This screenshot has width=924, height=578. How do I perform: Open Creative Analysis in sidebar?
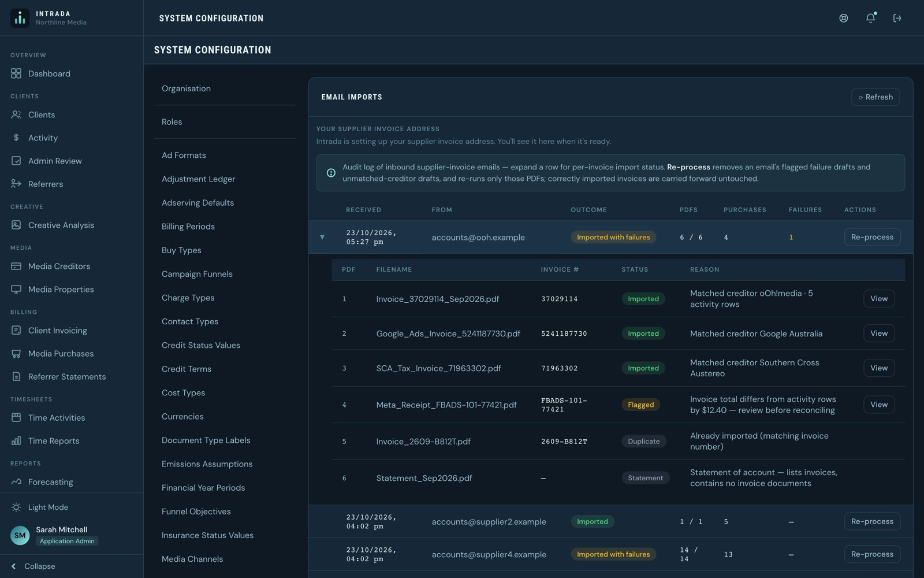(72, 225)
